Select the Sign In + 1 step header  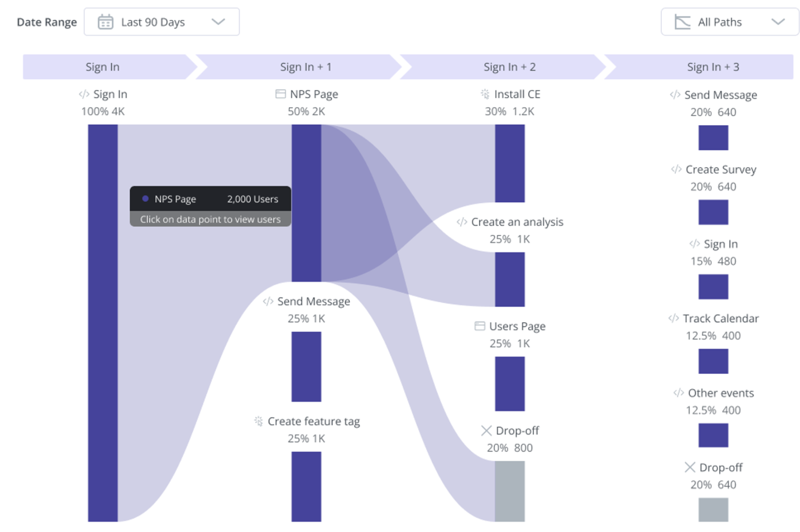(305, 67)
